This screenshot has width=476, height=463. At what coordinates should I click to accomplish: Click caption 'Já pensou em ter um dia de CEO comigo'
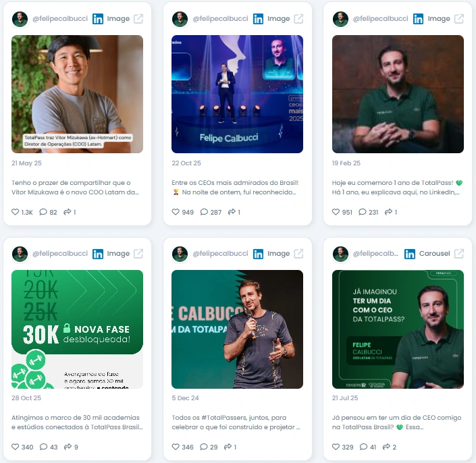tap(397, 418)
